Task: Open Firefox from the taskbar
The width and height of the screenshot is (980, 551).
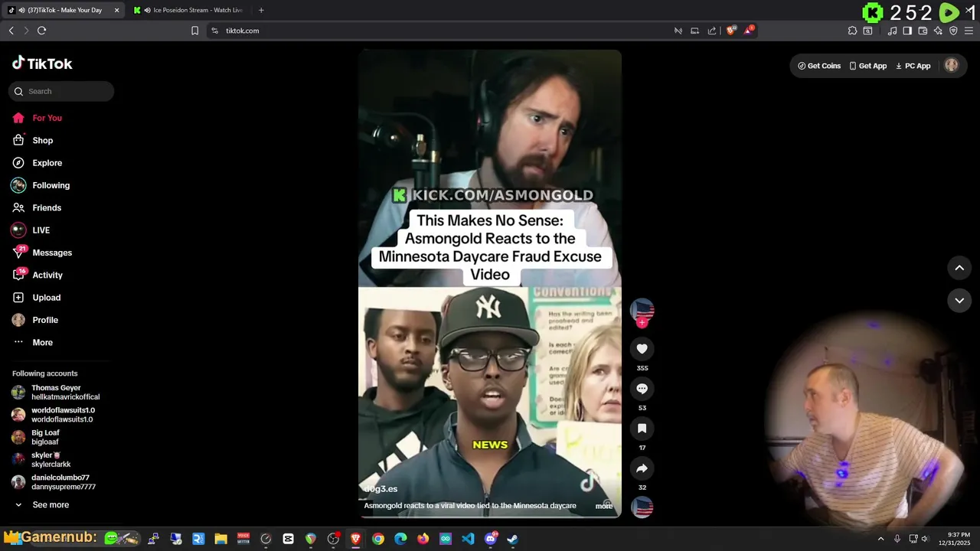Action: (x=423, y=539)
